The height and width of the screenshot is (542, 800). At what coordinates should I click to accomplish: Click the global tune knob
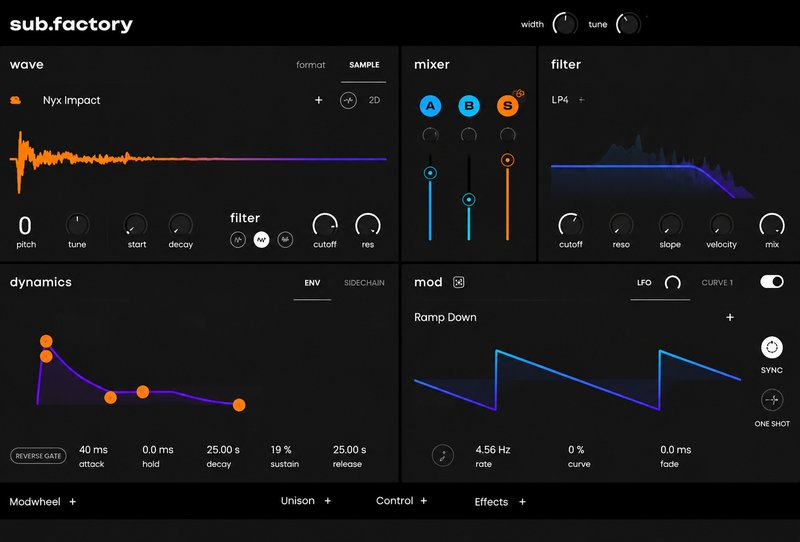coord(628,24)
